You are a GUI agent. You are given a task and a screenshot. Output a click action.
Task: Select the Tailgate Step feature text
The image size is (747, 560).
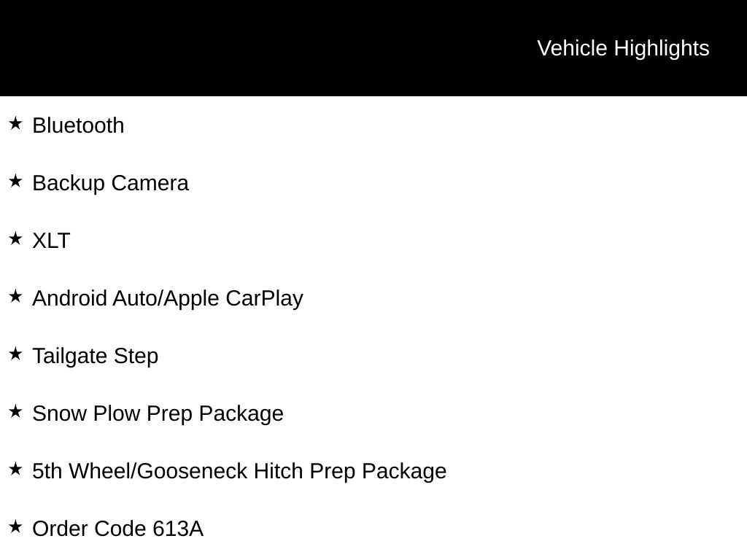pos(95,356)
